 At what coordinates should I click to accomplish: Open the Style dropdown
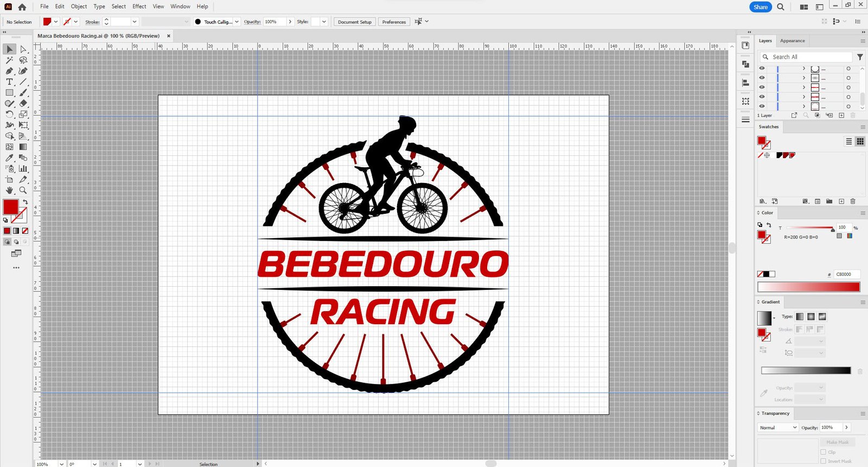(x=324, y=22)
